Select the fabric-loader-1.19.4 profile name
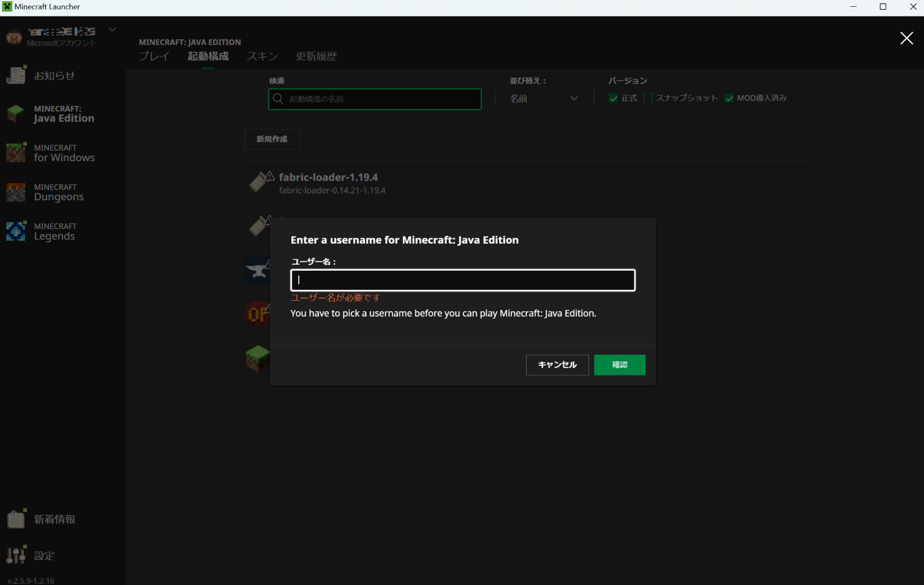This screenshot has height=585, width=924. (329, 177)
